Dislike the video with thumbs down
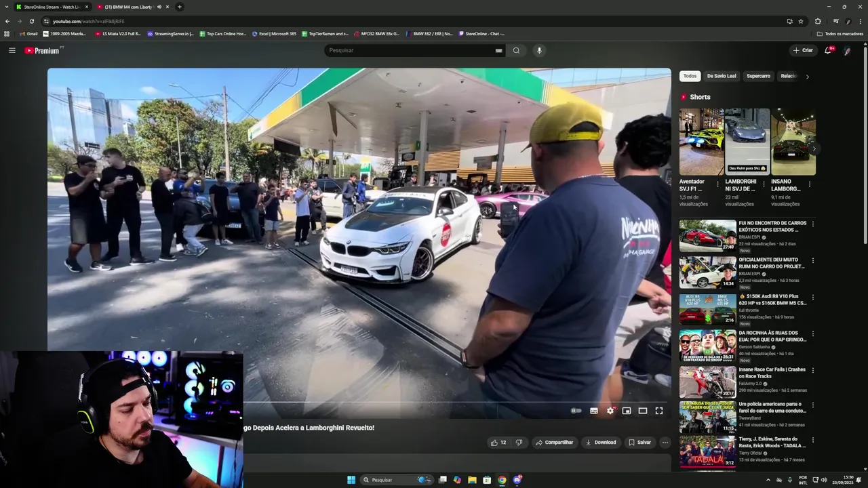The height and width of the screenshot is (488, 868). tap(519, 443)
